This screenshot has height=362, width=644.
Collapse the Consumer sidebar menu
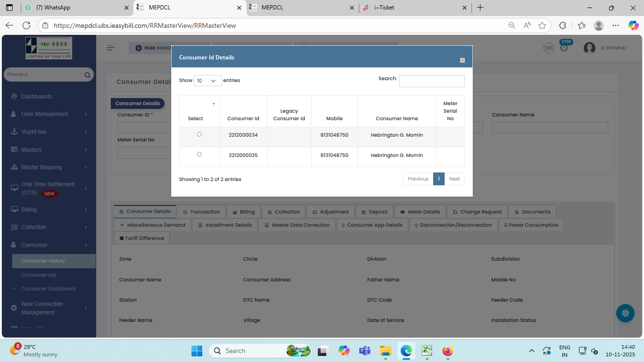(x=49, y=245)
